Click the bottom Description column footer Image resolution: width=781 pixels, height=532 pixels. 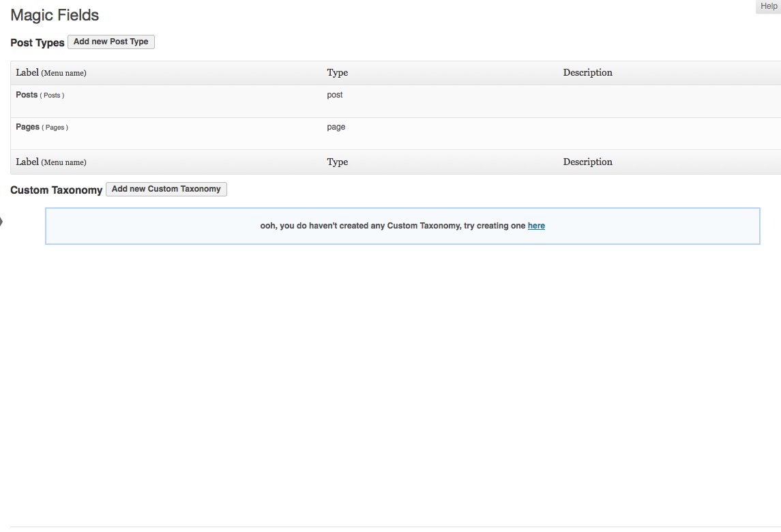click(x=587, y=162)
